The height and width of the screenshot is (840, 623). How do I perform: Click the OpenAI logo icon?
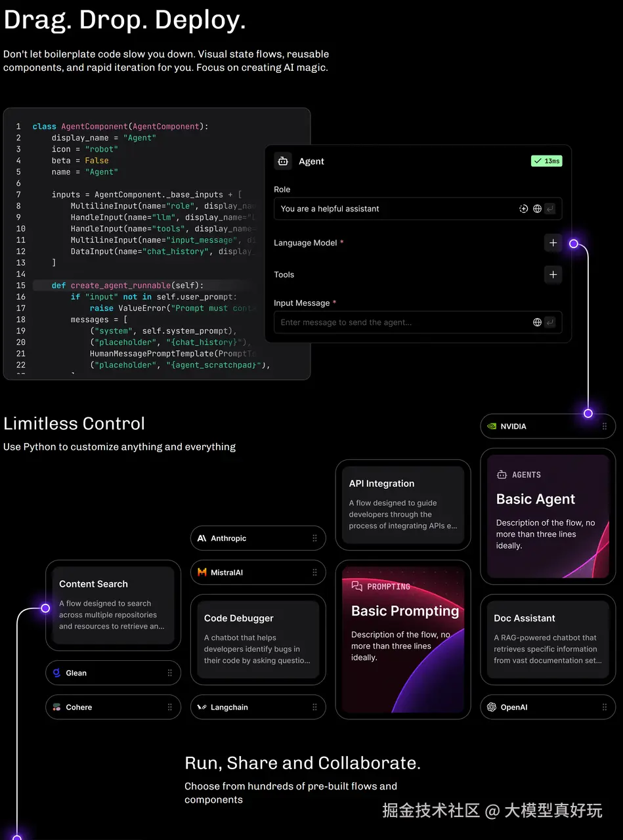coord(492,707)
